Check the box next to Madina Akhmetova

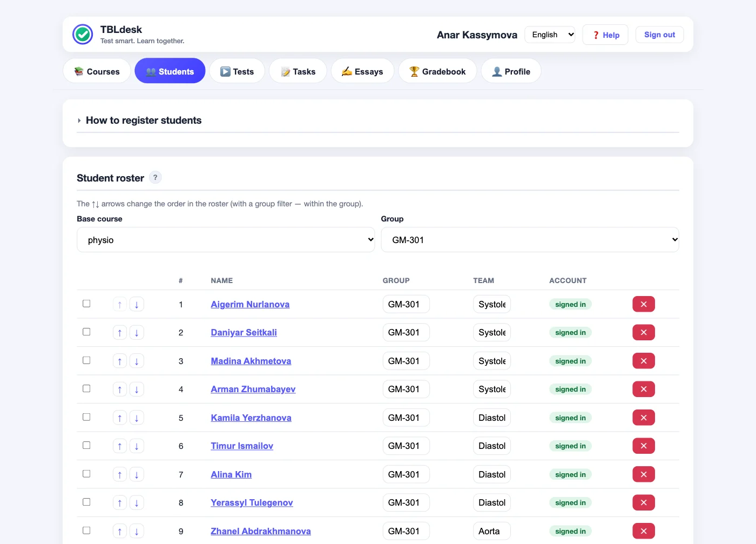(86, 360)
